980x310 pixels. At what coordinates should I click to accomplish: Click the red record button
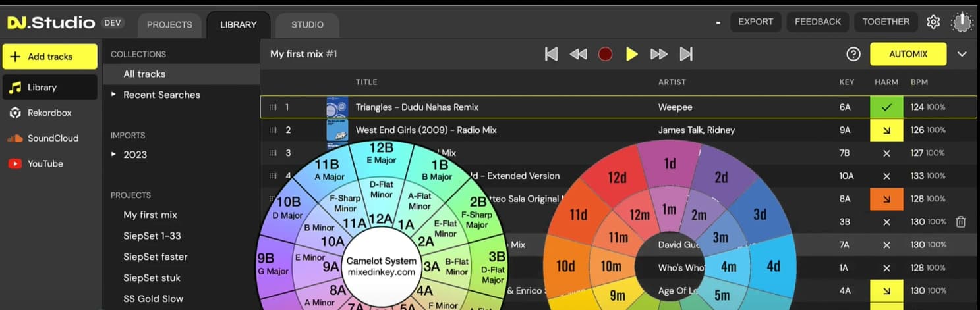pos(605,54)
